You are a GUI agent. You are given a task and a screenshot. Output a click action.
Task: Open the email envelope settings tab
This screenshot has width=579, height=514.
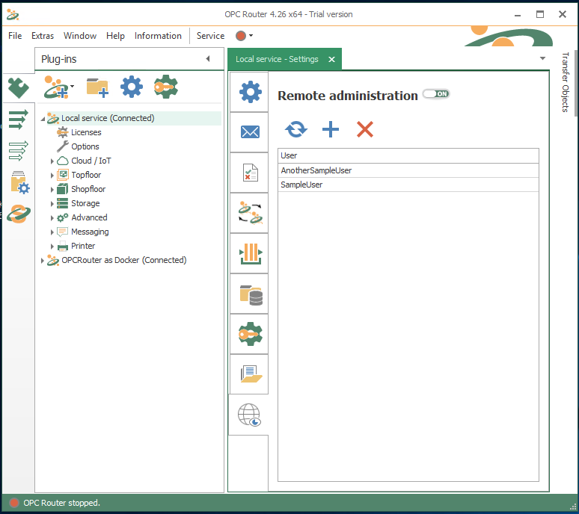(250, 132)
